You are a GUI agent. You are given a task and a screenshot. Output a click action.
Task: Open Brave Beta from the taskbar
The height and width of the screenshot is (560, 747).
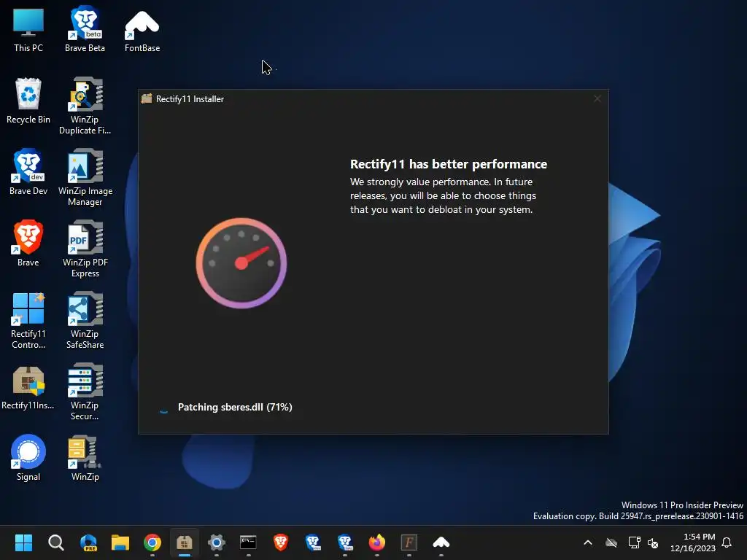[x=345, y=542]
